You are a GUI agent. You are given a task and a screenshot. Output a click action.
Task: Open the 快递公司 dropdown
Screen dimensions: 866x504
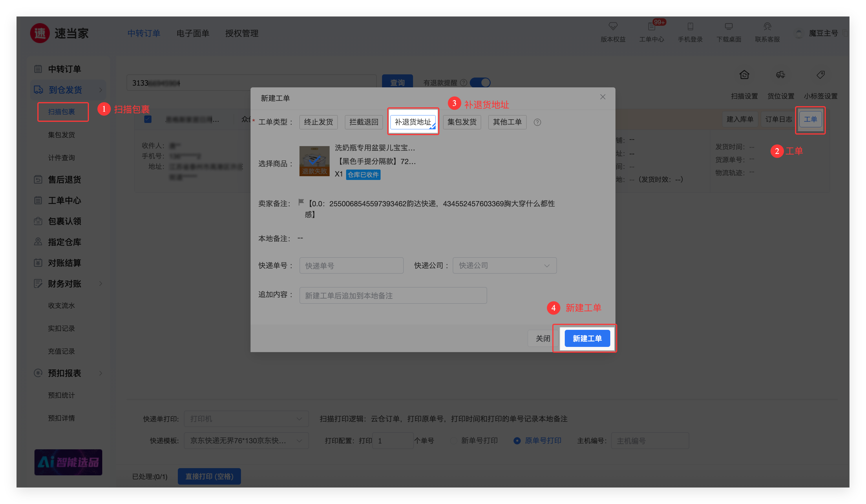tap(504, 265)
